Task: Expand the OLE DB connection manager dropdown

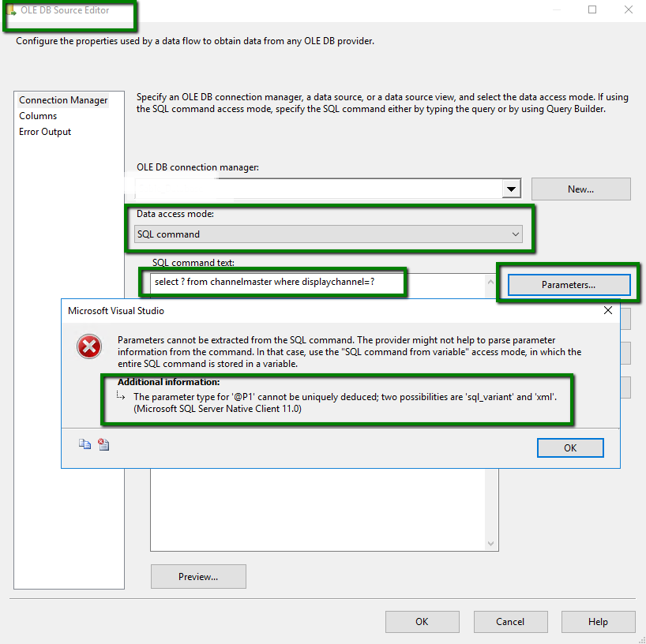Action: point(511,189)
